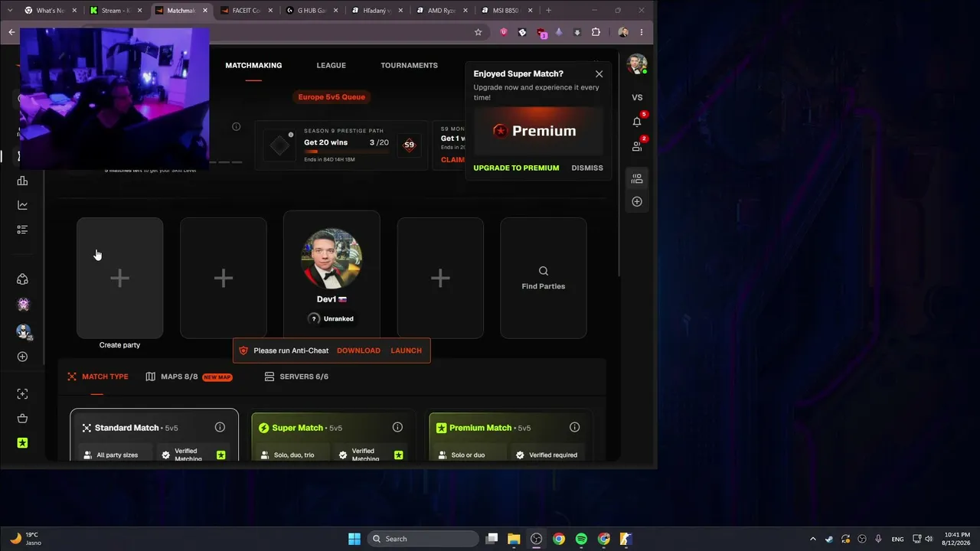
Task: Click the VS icon in the right sidebar
Action: [637, 97]
